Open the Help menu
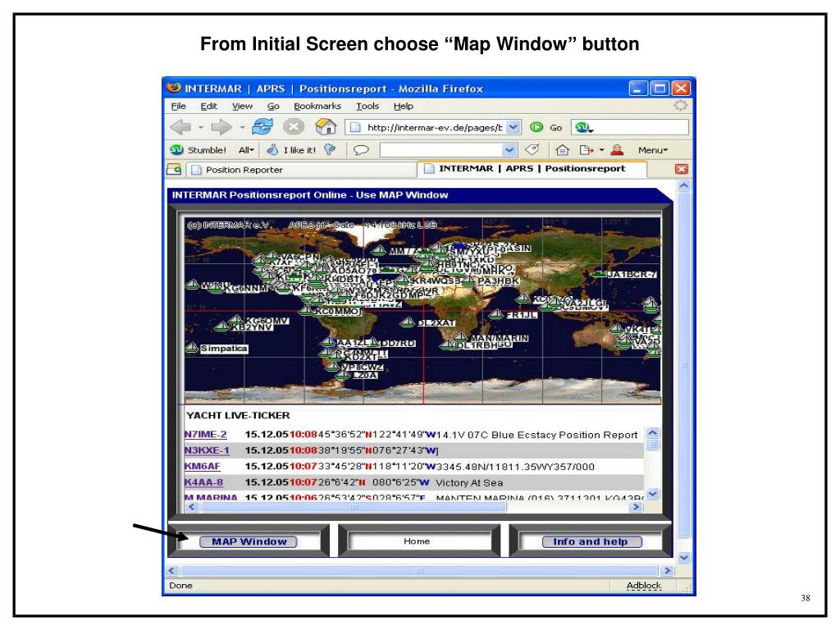 pyautogui.click(x=404, y=106)
